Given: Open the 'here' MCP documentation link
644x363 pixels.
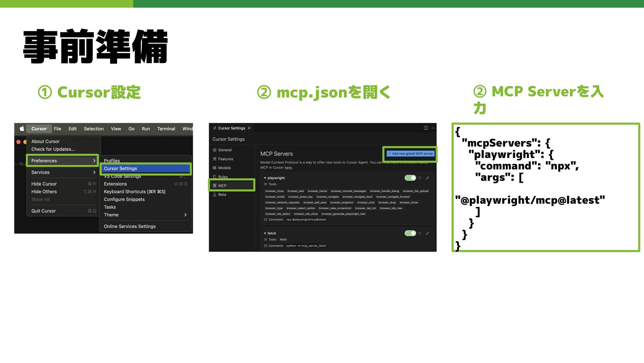Looking at the screenshot, I should [x=288, y=168].
